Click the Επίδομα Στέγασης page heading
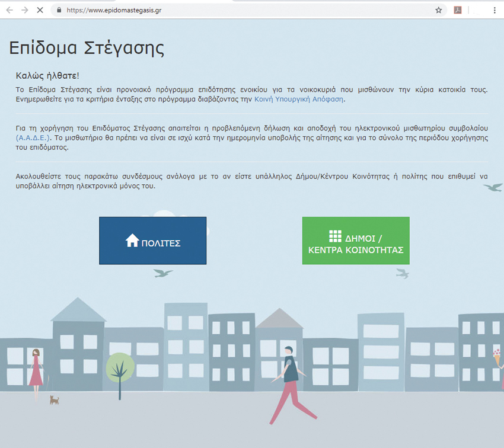The image size is (504, 448). click(x=87, y=49)
